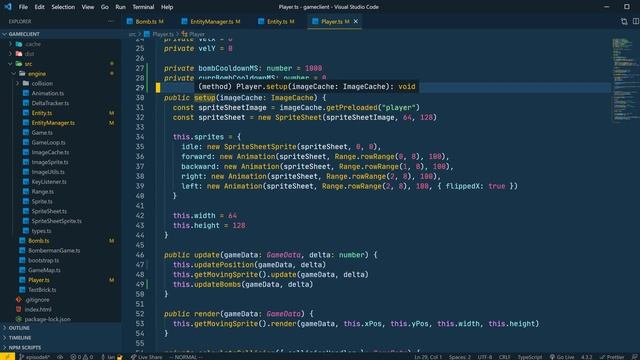Screen dimensions: 640x360
Task: Click Go Live server button
Action: point(562,357)
